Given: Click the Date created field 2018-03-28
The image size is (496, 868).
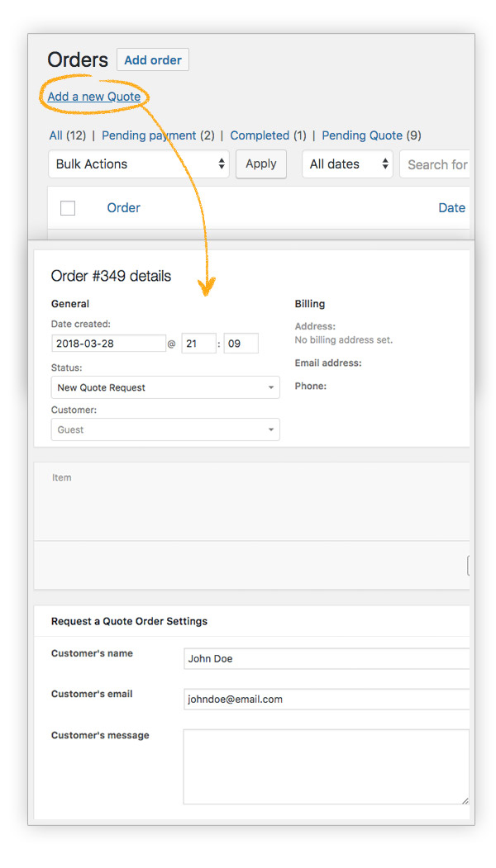Looking at the screenshot, I should point(108,344).
